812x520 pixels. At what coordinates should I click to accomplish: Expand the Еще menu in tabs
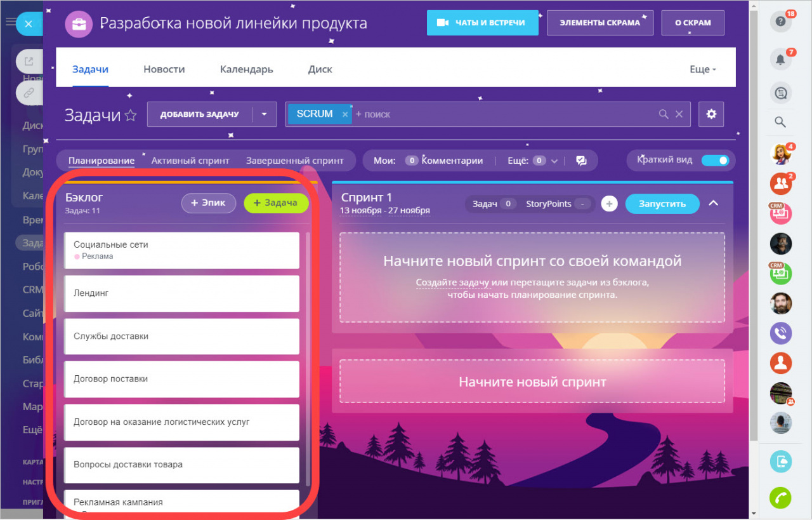702,69
